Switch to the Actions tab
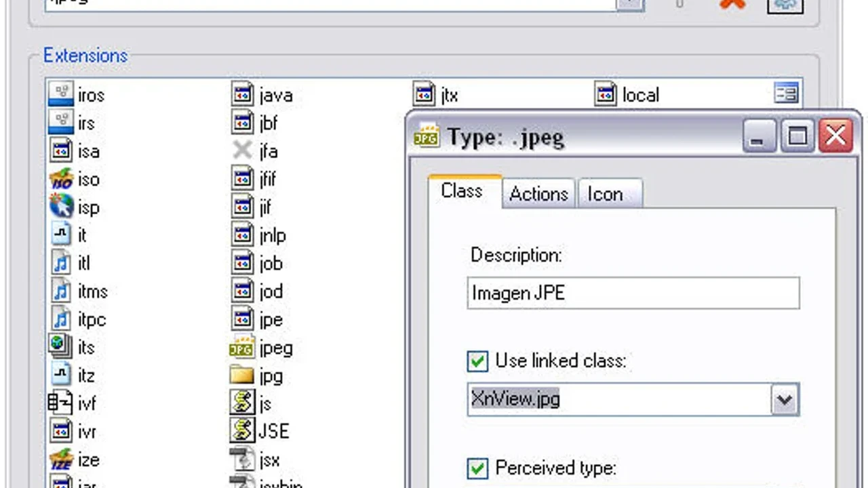 click(x=538, y=194)
